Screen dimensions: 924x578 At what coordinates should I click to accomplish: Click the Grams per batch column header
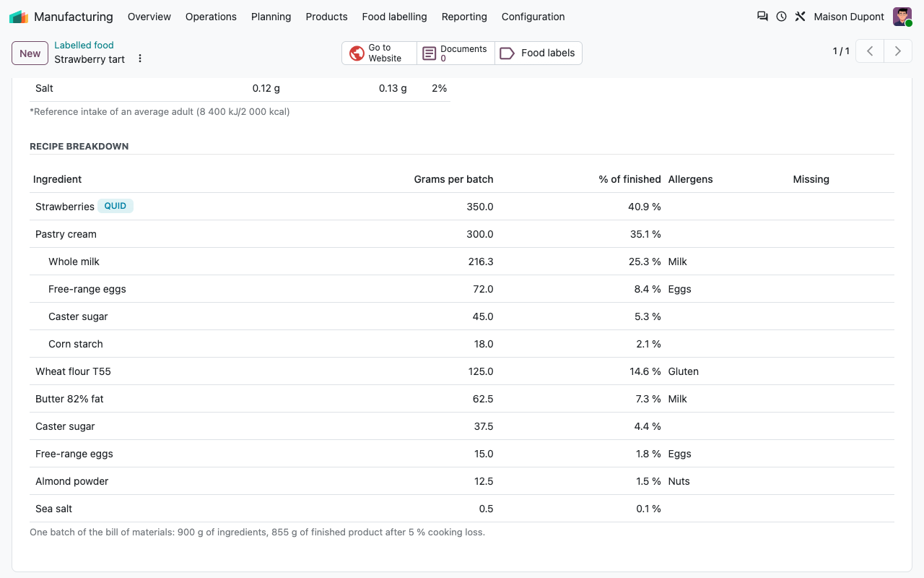point(453,179)
